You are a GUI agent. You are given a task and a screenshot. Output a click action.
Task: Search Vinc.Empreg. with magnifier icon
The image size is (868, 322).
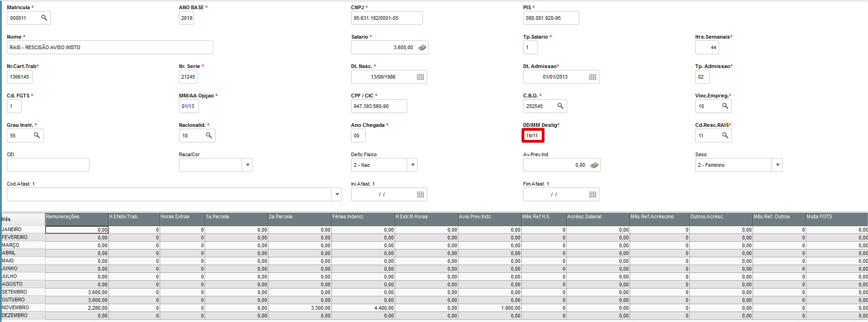tap(725, 106)
